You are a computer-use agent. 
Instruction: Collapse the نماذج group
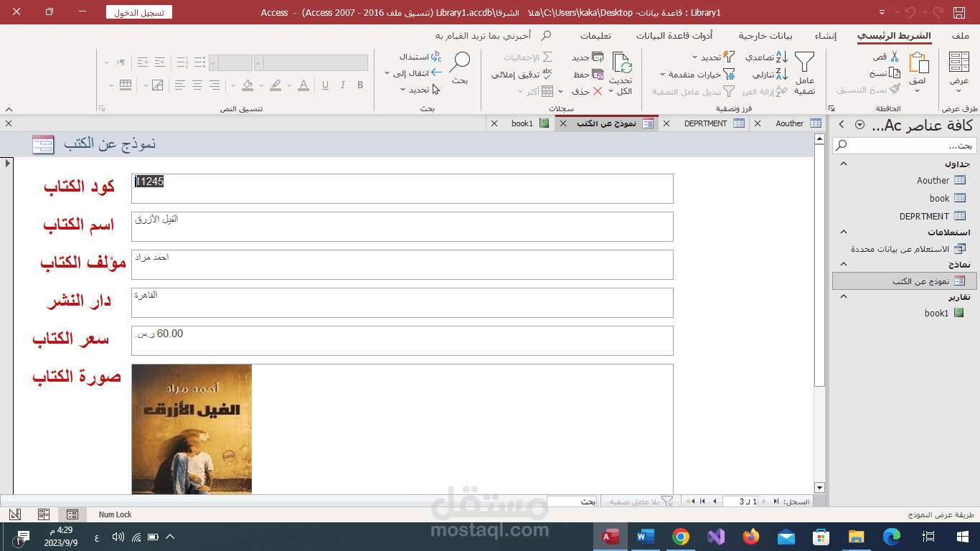click(x=844, y=265)
